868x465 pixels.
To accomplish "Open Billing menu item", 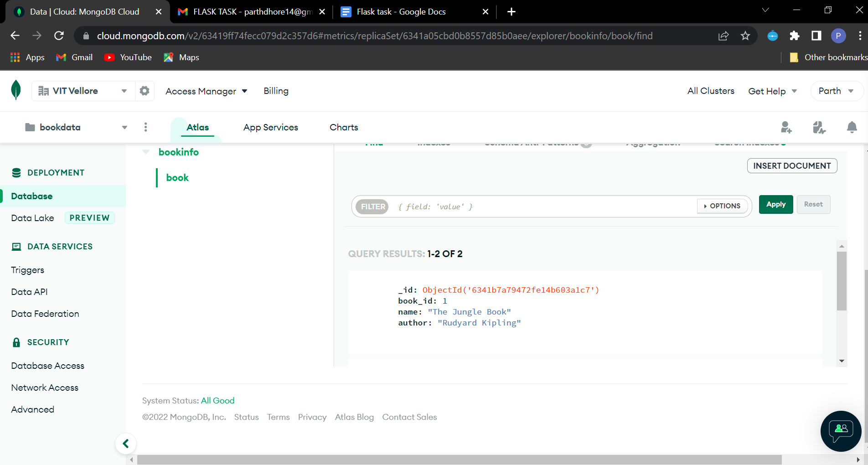I will pyautogui.click(x=276, y=91).
